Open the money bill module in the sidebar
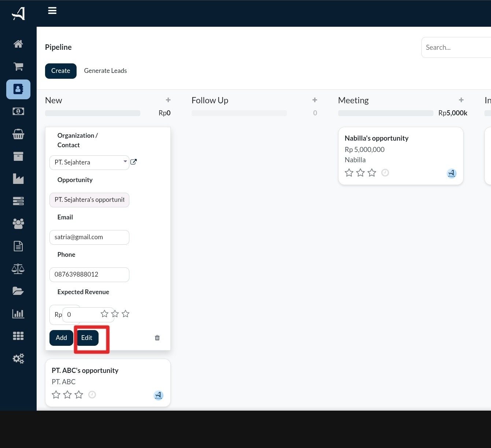The width and height of the screenshot is (491, 448). pos(18,111)
